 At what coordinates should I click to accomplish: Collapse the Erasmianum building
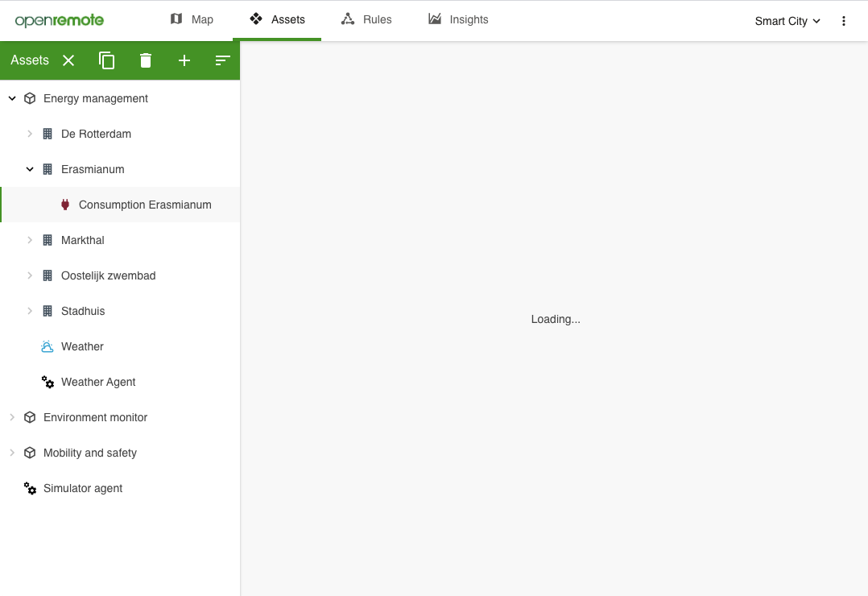click(x=30, y=169)
